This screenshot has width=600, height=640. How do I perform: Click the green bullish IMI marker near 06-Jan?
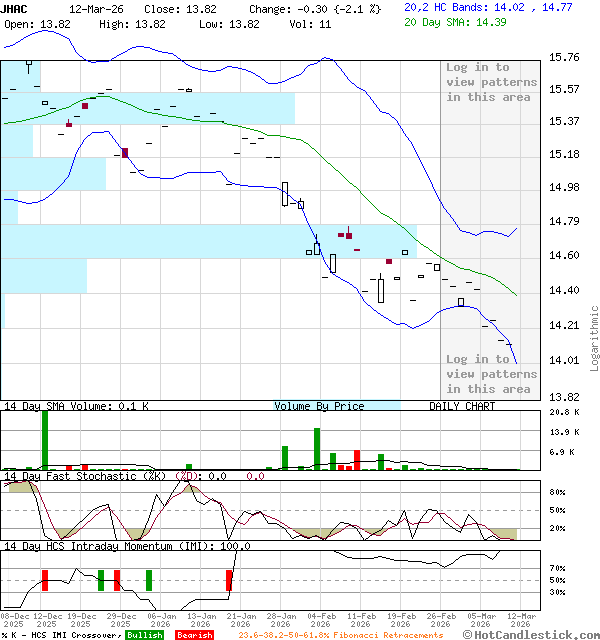(x=149, y=580)
